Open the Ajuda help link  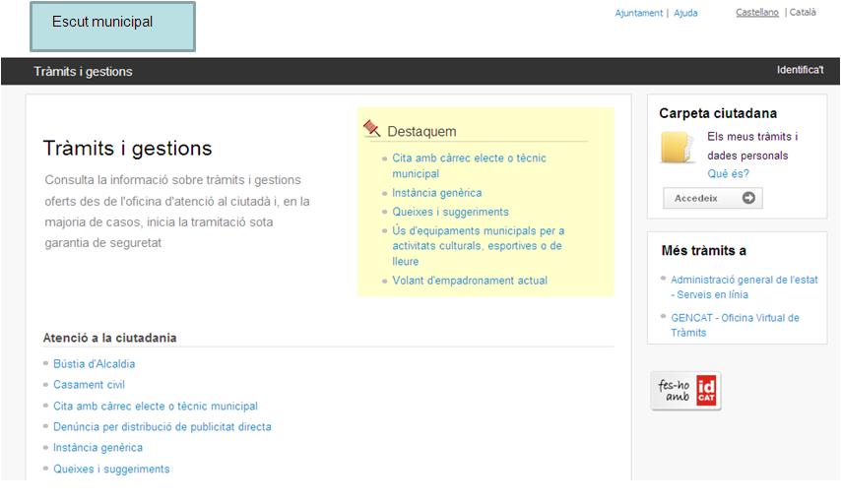685,14
